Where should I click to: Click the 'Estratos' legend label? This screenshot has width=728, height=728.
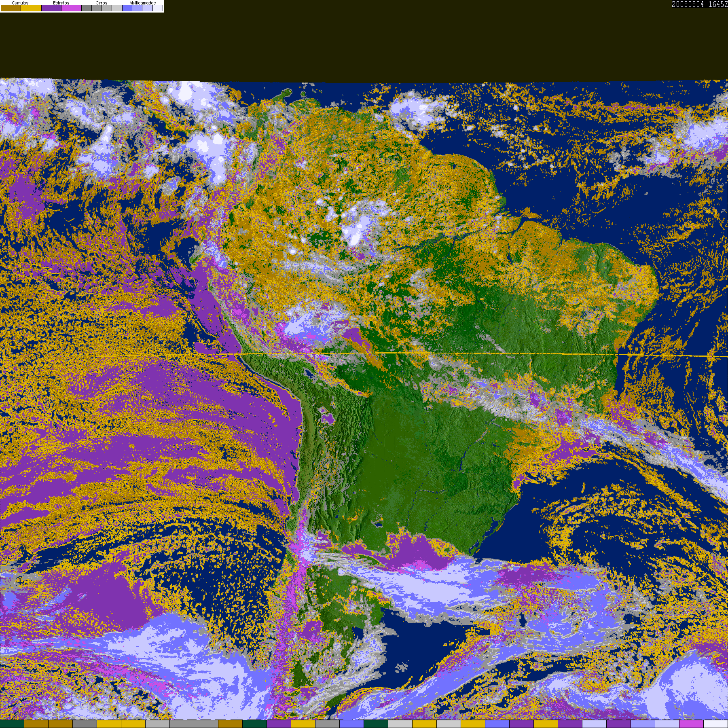61,3
